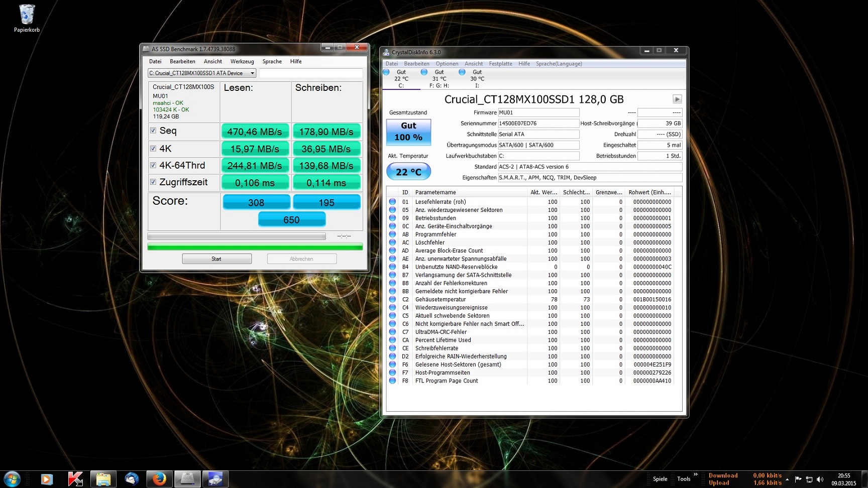
Task: Open the Papierkorb recycle bin icon
Action: (27, 19)
